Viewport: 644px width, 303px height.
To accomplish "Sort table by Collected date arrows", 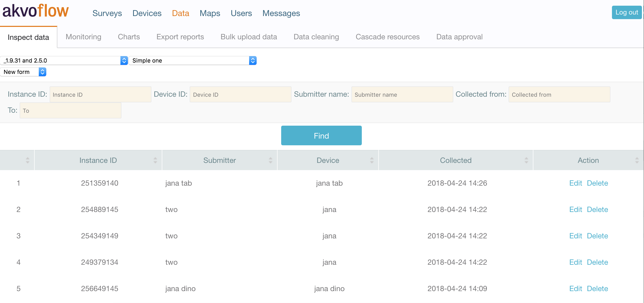I will [526, 160].
